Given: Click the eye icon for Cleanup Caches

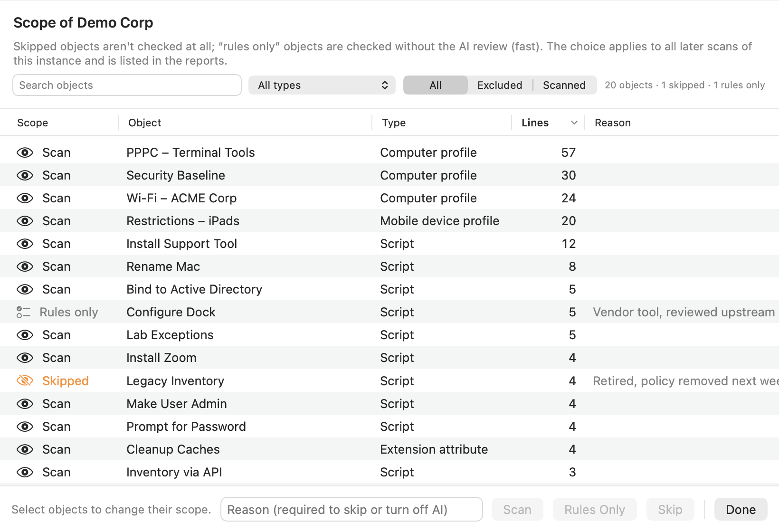Looking at the screenshot, I should pyautogui.click(x=25, y=449).
